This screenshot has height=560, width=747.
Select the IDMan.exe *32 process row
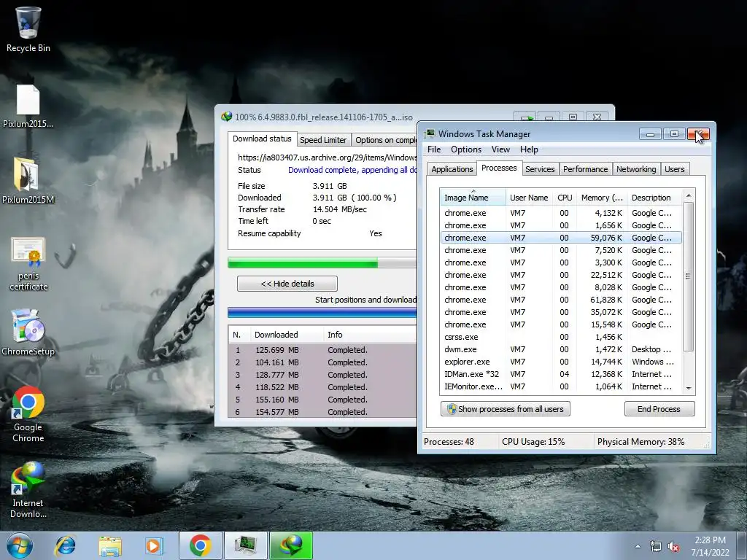click(561, 374)
